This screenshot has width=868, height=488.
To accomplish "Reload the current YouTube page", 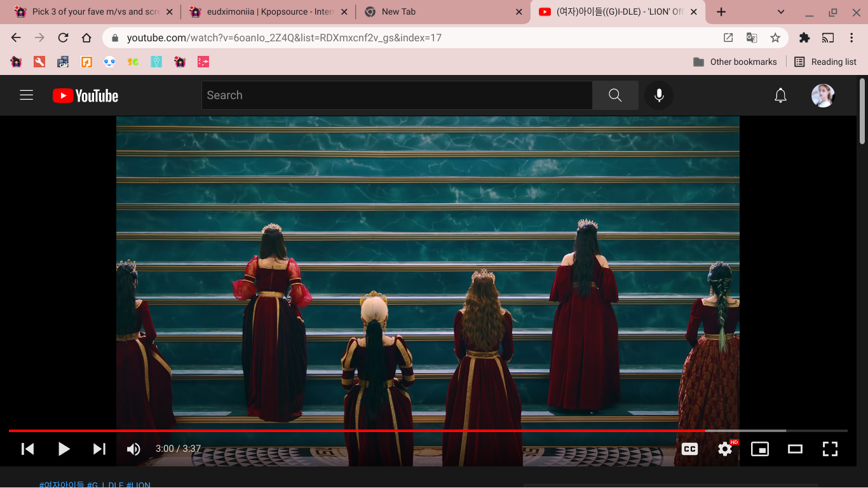I will coord(63,37).
